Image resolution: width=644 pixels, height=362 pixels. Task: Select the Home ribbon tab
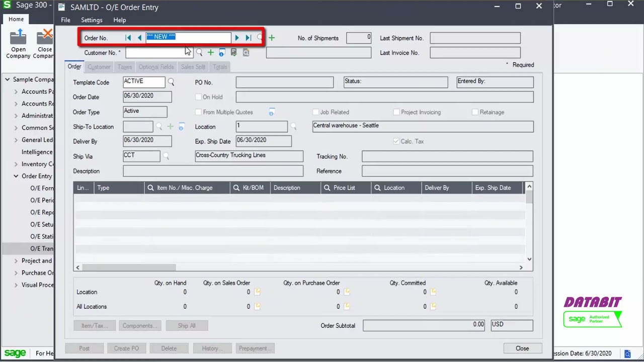coord(16,19)
